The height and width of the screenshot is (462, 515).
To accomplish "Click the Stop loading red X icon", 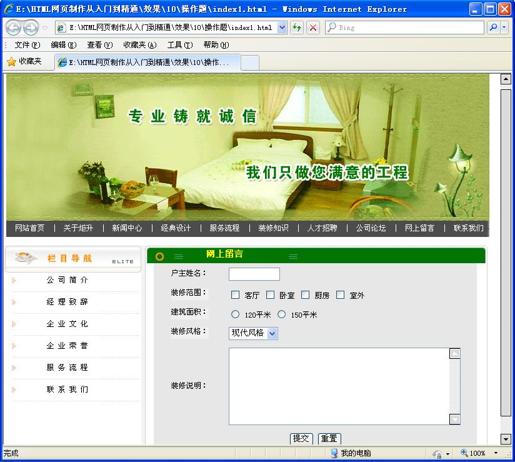I will coord(313,28).
